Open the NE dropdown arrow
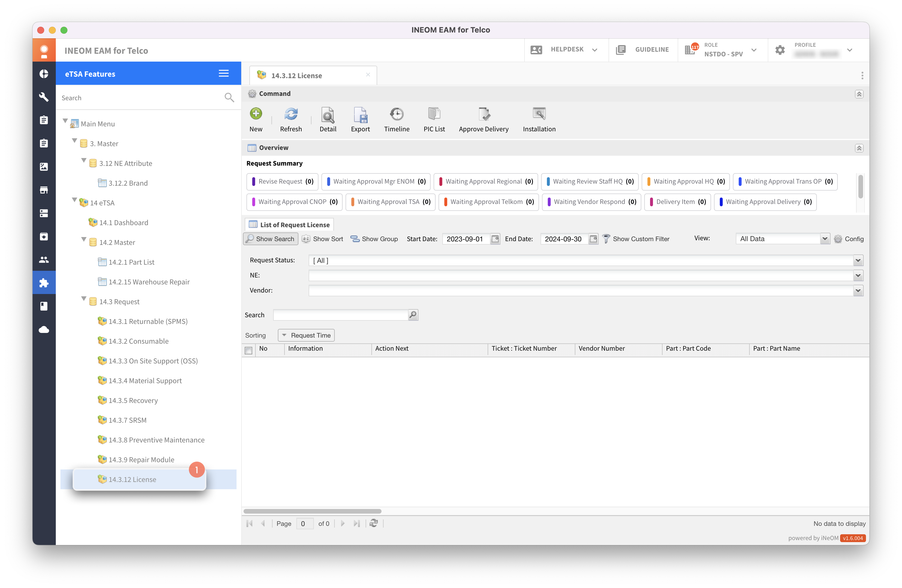 pyautogui.click(x=858, y=275)
